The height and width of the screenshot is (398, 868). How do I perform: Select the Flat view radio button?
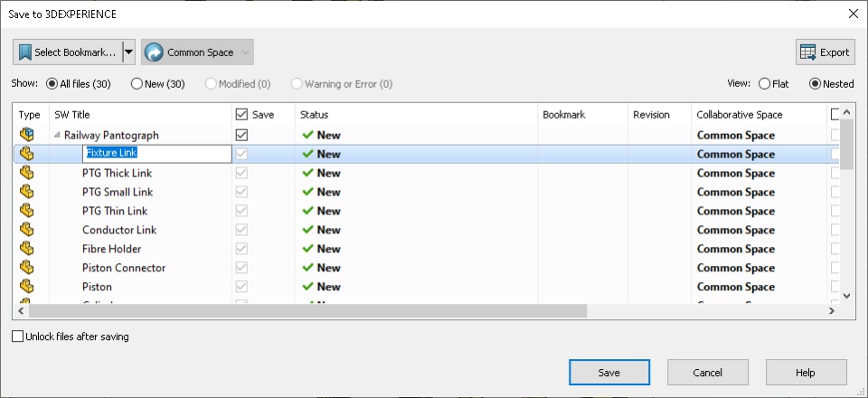765,84
